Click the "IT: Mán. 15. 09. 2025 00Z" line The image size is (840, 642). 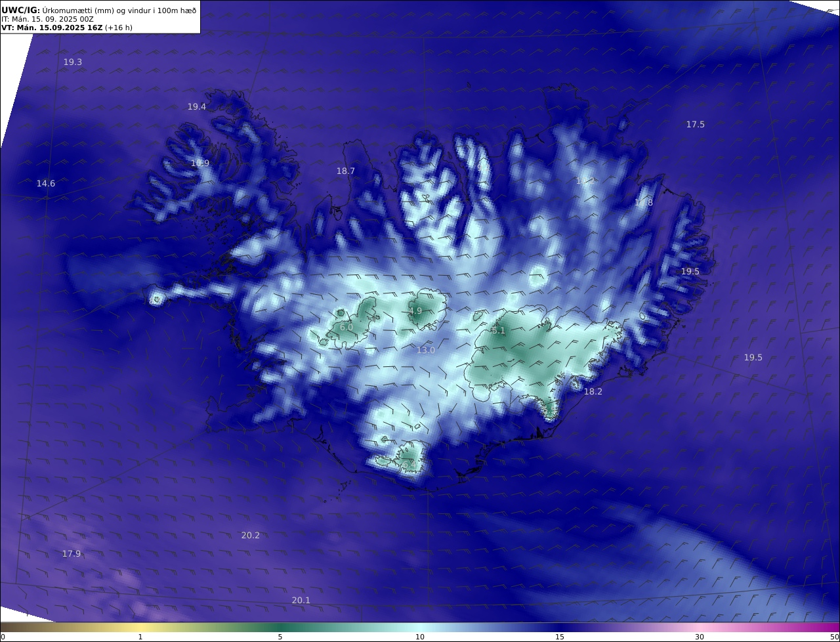click(47, 19)
